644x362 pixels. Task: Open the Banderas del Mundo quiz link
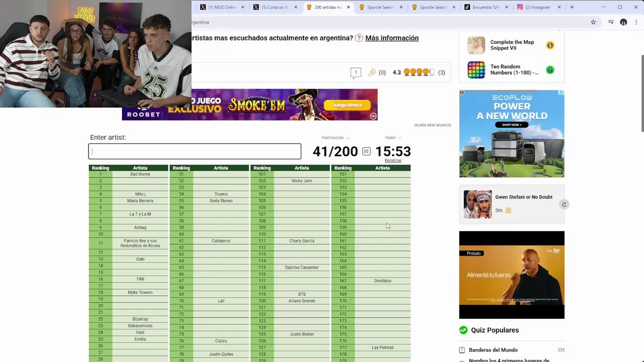pos(493,350)
